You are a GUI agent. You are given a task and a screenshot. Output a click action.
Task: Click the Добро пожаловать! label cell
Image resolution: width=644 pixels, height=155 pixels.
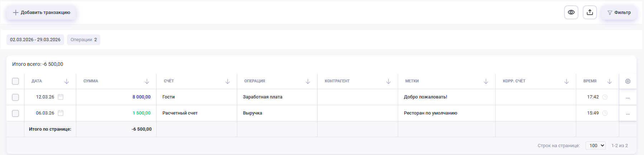pos(425,97)
